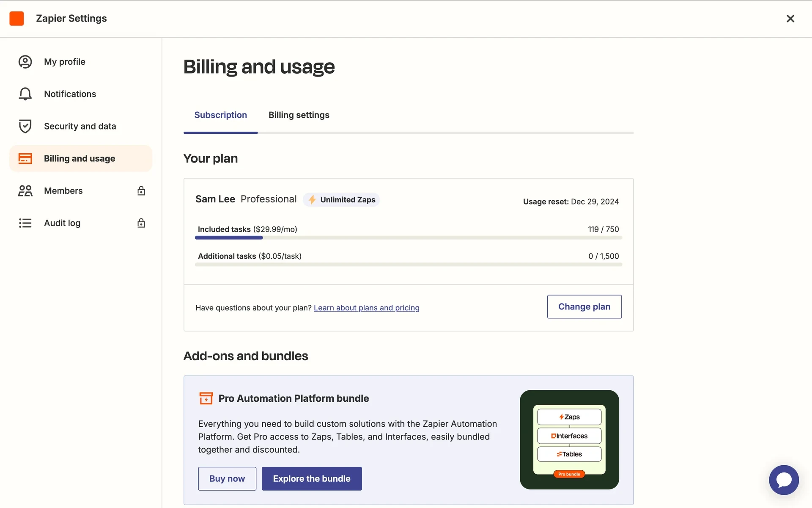Click the '119 / 750' usage value
This screenshot has height=508, width=812.
pyautogui.click(x=603, y=229)
